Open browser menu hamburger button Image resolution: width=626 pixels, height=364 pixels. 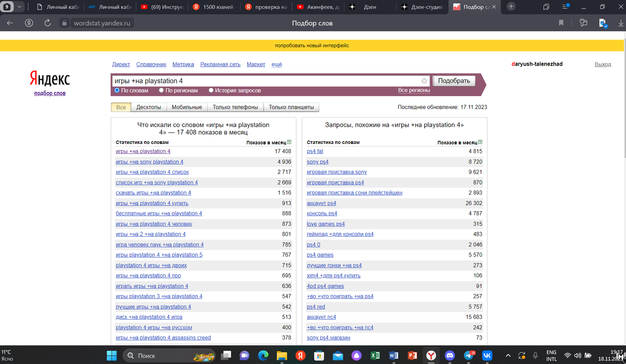(x=565, y=7)
